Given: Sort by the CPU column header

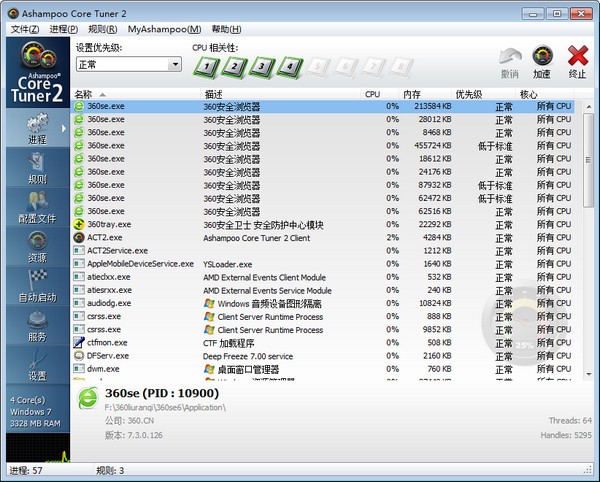Looking at the screenshot, I should coord(380,94).
